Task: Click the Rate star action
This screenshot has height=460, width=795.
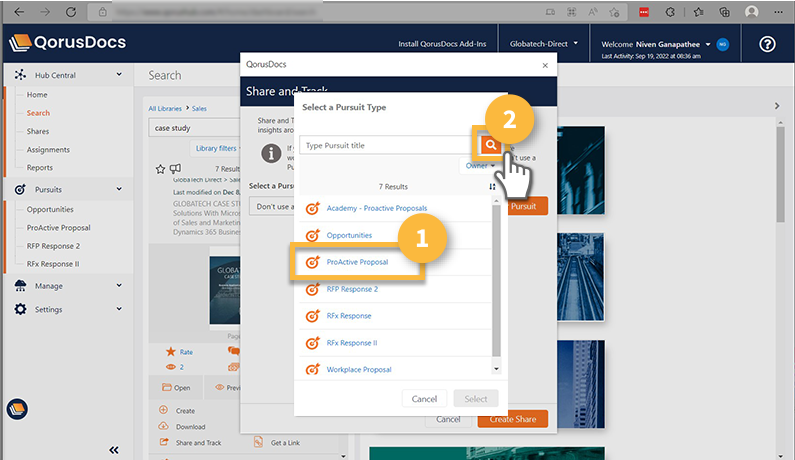Action: click(x=179, y=351)
